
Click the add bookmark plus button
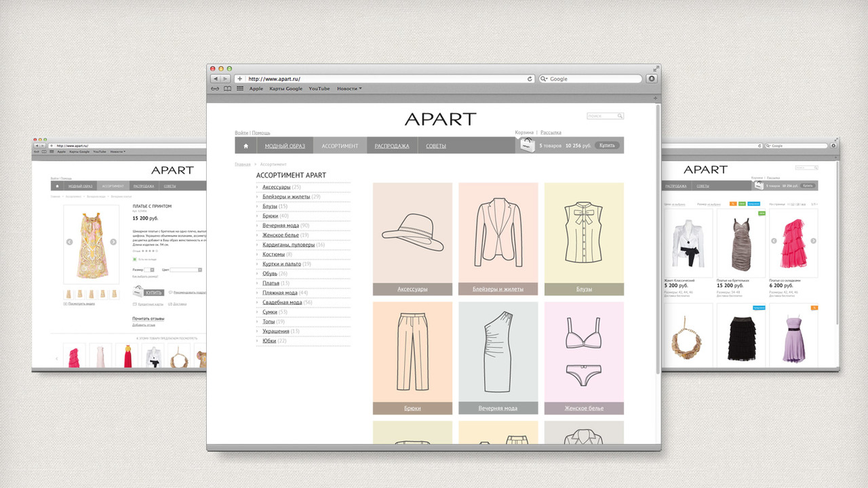coord(239,79)
